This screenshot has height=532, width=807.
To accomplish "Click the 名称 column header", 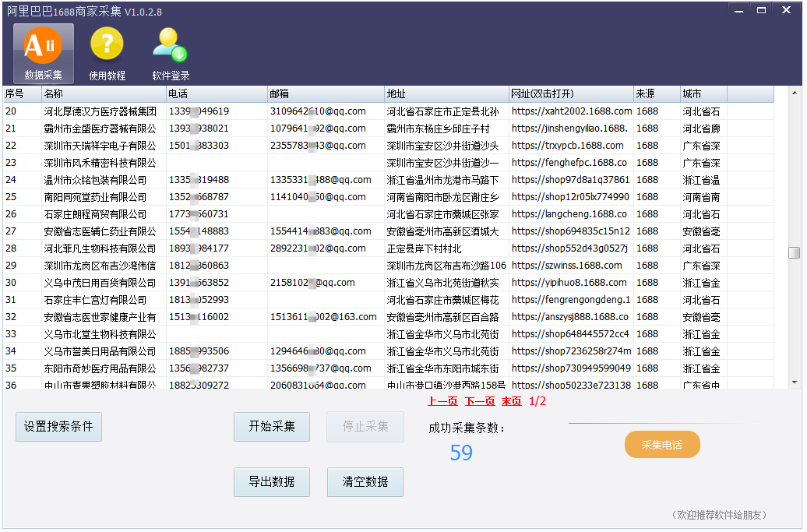I will 104,94.
